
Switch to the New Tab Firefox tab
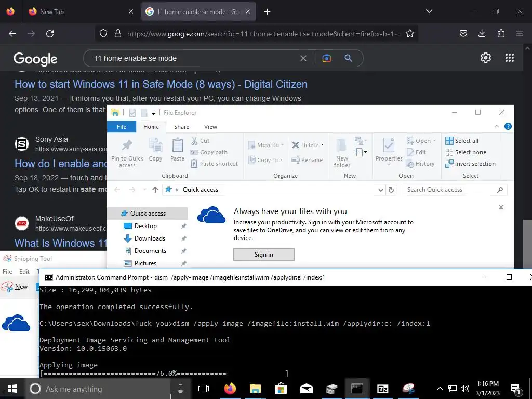point(81,11)
